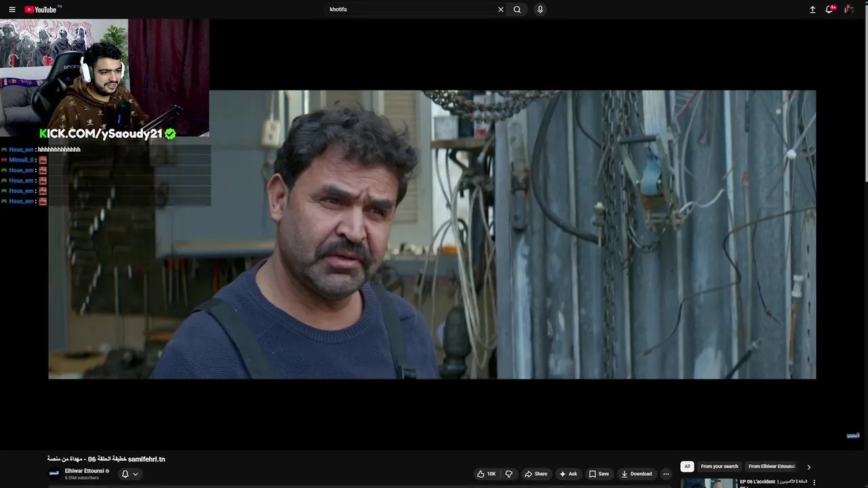The width and height of the screenshot is (868, 488).
Task: Open more actions ellipsis beside Download
Action: pyautogui.click(x=666, y=474)
